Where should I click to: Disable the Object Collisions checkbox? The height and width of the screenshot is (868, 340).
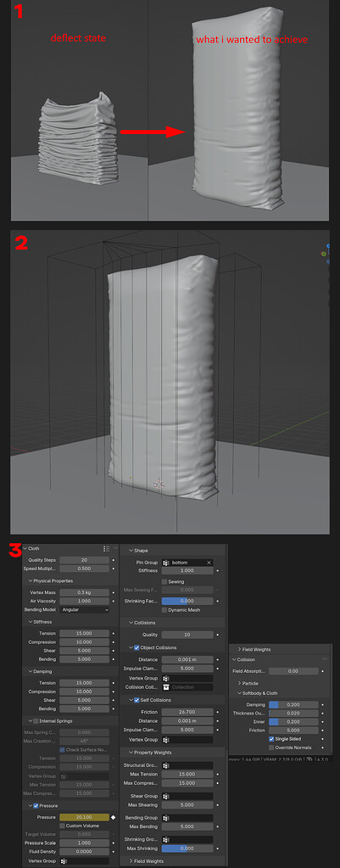pyautogui.click(x=137, y=647)
